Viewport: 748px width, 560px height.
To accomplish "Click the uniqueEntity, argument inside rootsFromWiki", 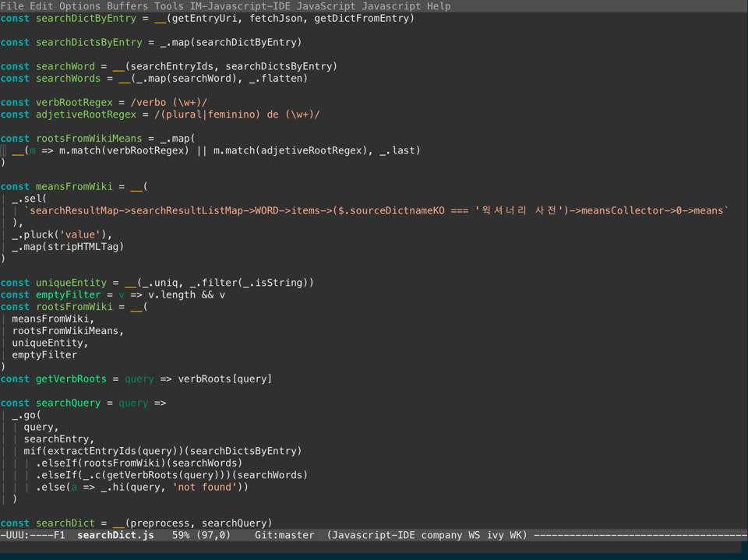I will pyautogui.click(x=50, y=343).
